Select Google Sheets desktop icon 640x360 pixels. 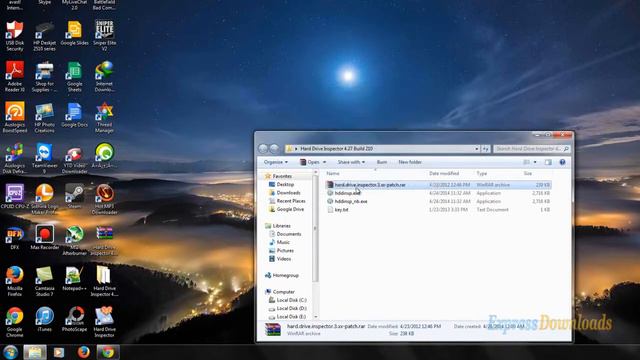pyautogui.click(x=74, y=77)
